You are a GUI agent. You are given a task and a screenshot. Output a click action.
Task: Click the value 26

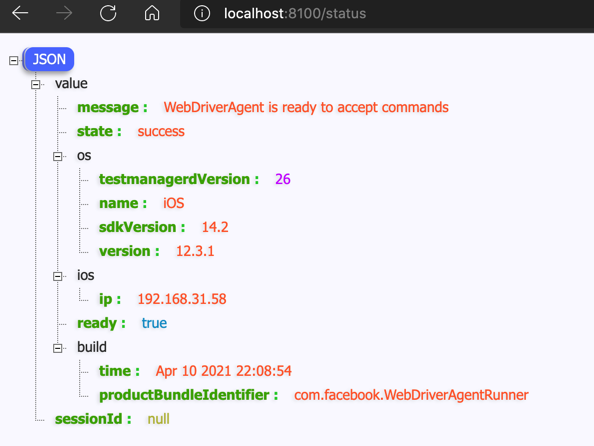[283, 179]
